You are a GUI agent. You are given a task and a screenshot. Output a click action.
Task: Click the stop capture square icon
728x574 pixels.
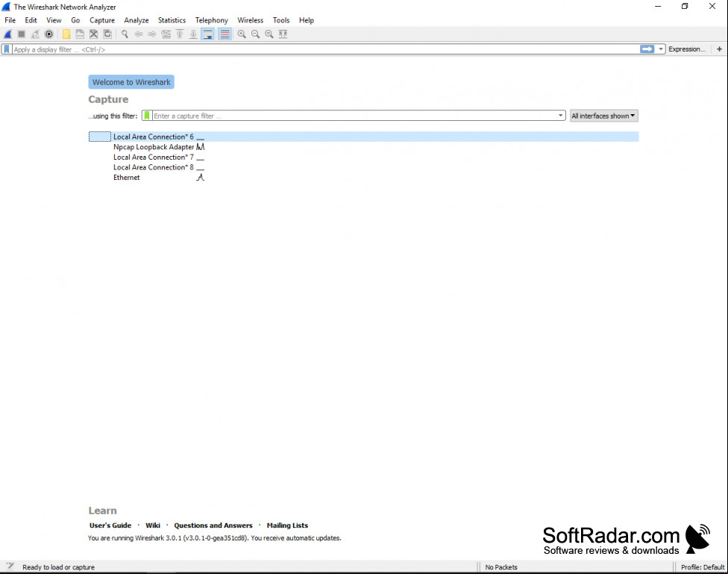(x=22, y=34)
